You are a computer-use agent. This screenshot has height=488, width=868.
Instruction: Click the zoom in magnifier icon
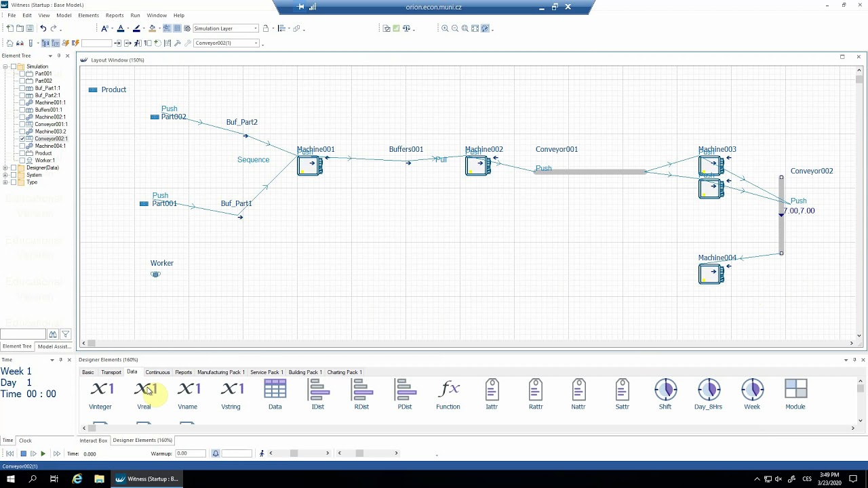445,28
